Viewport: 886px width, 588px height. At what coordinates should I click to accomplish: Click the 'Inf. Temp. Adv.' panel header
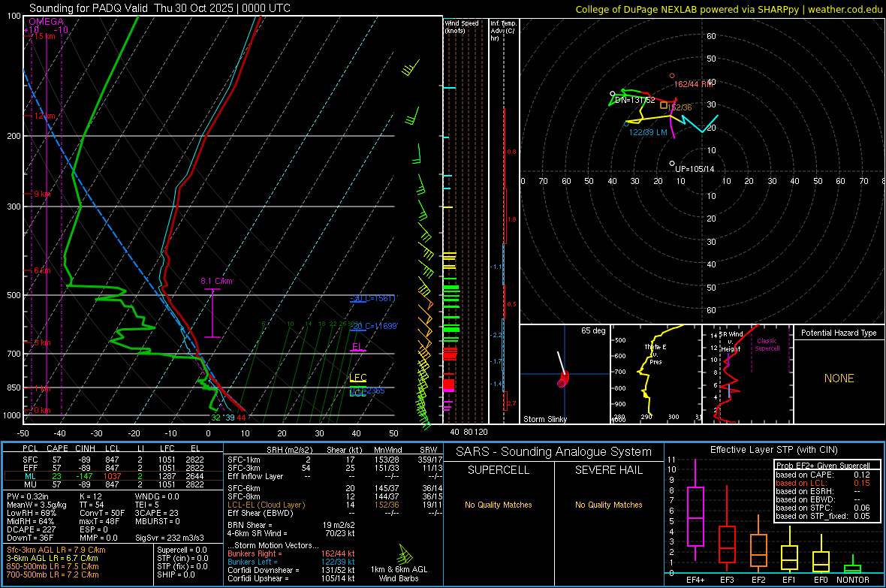coord(503,31)
